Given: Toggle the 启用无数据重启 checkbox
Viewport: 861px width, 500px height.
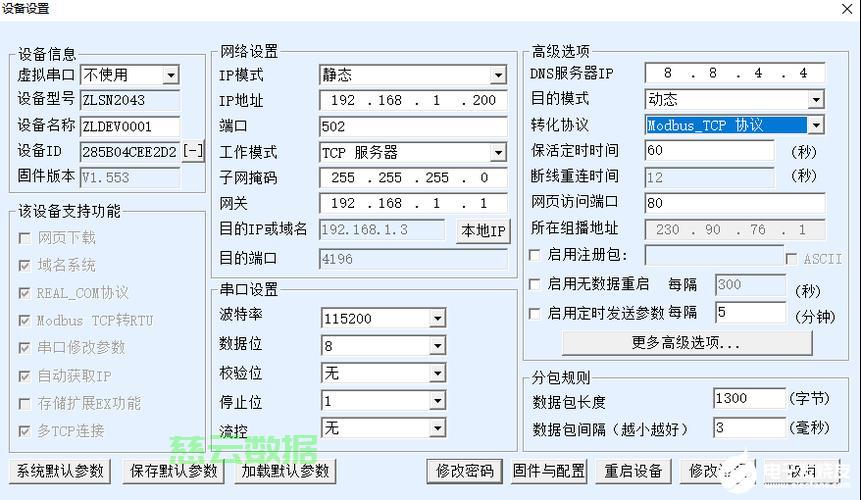Looking at the screenshot, I should tap(535, 284).
